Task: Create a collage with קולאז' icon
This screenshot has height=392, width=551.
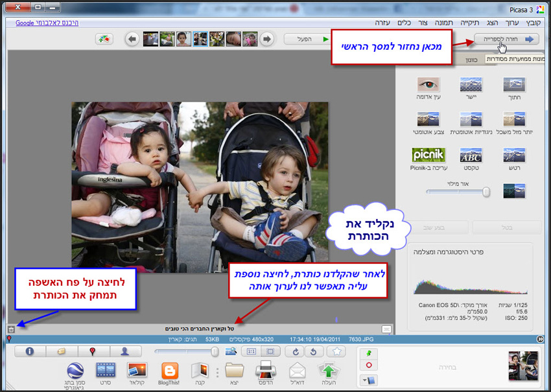Action: [x=137, y=371]
